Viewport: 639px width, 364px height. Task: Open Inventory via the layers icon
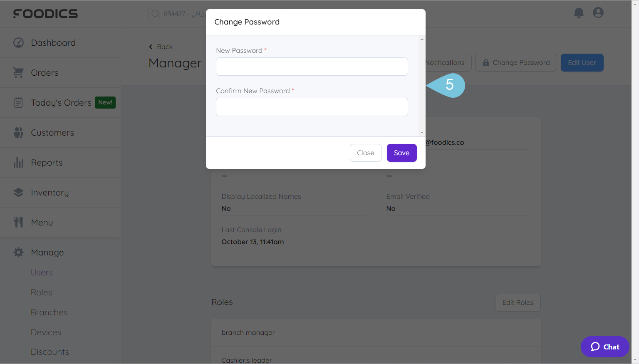(19, 192)
